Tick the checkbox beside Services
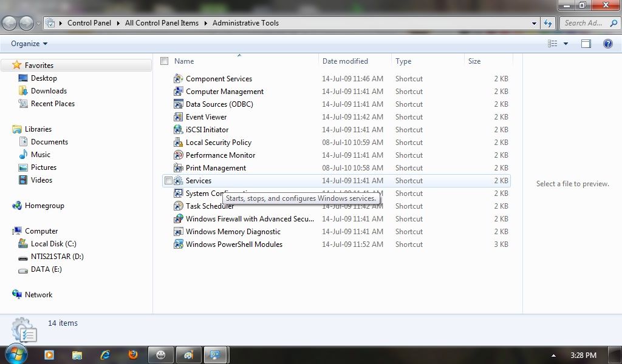 (x=168, y=181)
